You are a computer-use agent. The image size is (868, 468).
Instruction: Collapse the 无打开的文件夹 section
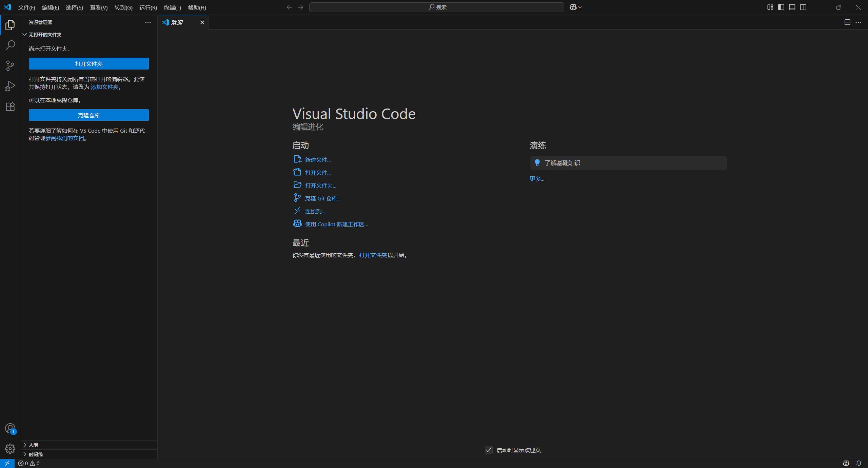pos(45,35)
